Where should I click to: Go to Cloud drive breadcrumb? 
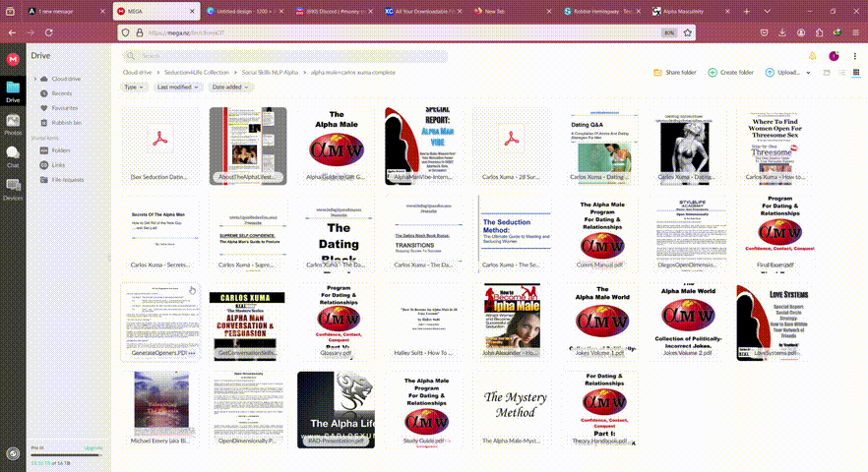pos(138,73)
